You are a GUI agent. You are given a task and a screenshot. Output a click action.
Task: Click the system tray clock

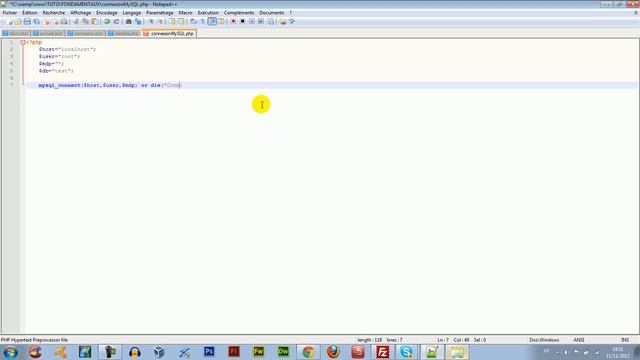point(618,352)
